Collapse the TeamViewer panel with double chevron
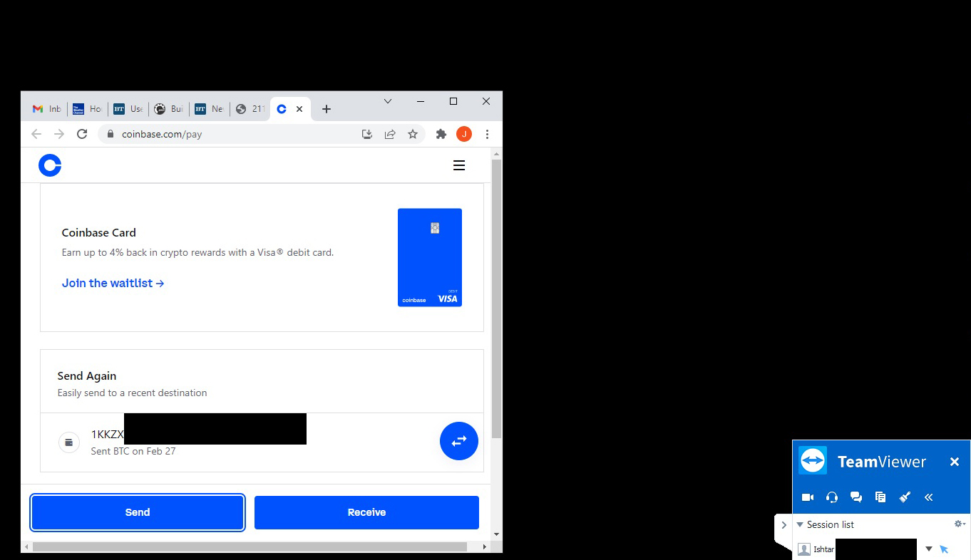 [929, 497]
